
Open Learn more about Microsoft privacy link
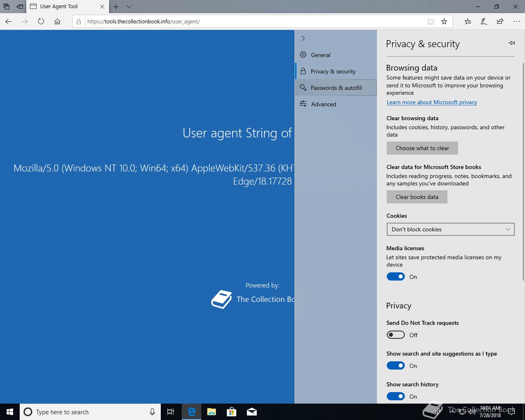pos(432,102)
